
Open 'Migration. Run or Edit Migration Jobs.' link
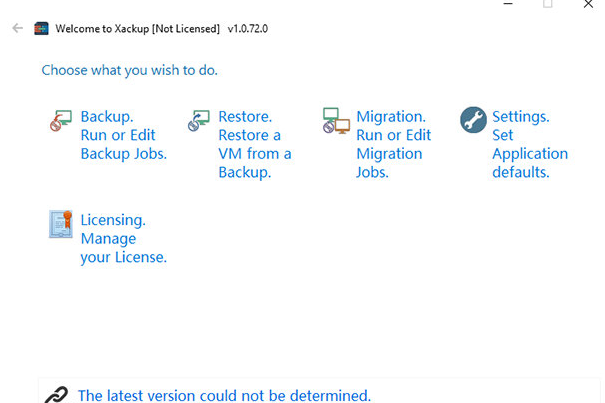tap(393, 145)
